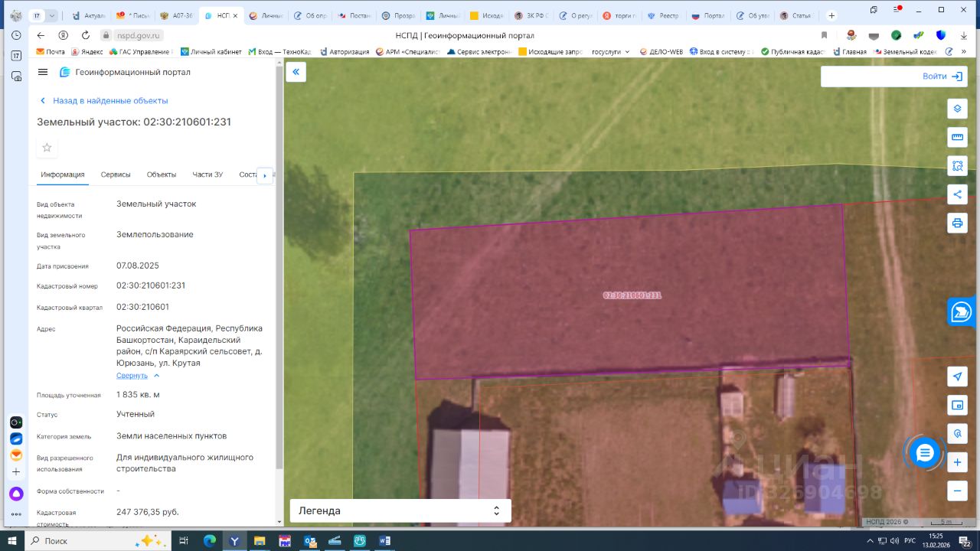Screen dimensions: 980x551
Task: Go back in browser history
Action: tap(41, 35)
